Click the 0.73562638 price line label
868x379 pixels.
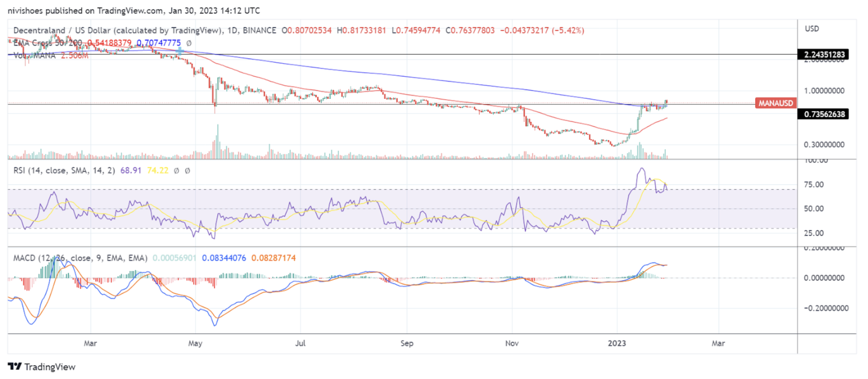824,114
